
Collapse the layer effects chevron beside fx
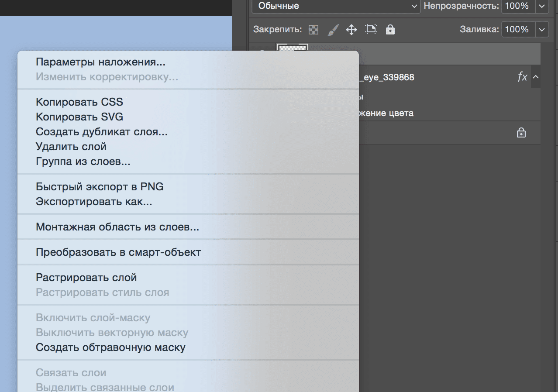point(536,77)
